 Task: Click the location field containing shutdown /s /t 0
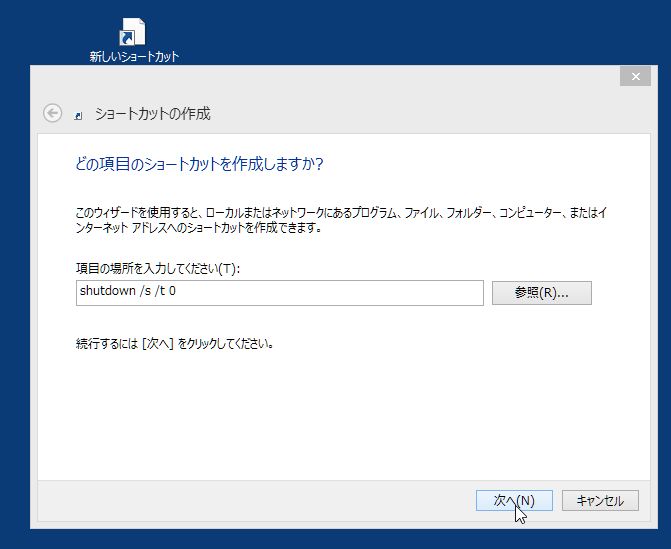[x=280, y=293]
